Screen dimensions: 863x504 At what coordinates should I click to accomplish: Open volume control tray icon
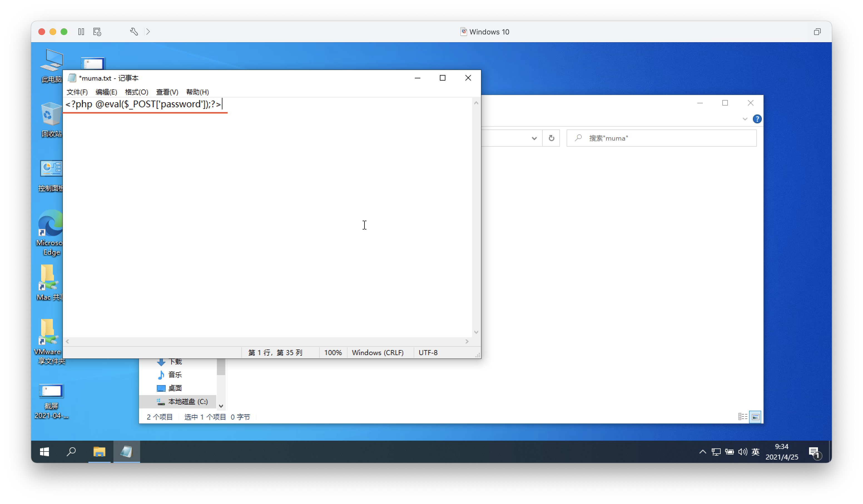742,452
